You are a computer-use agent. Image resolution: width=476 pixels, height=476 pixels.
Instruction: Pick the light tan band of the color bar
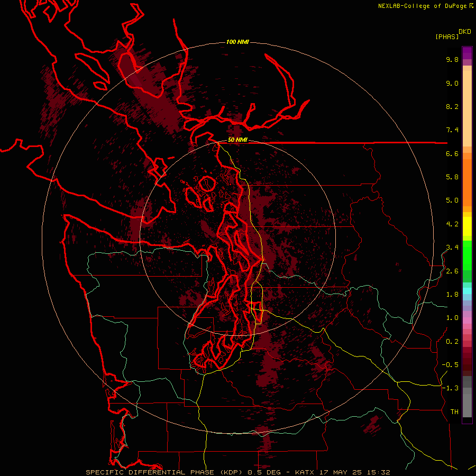pyautogui.click(x=467, y=108)
